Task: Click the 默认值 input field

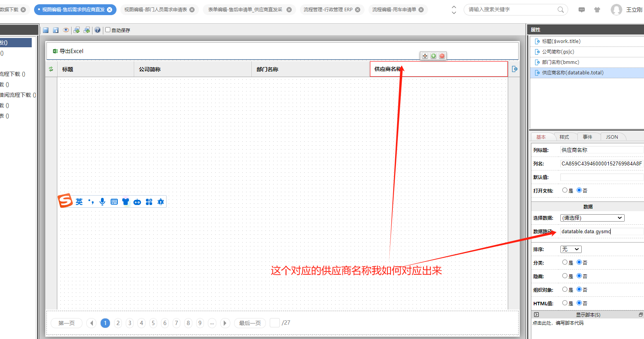Action: [x=602, y=177]
